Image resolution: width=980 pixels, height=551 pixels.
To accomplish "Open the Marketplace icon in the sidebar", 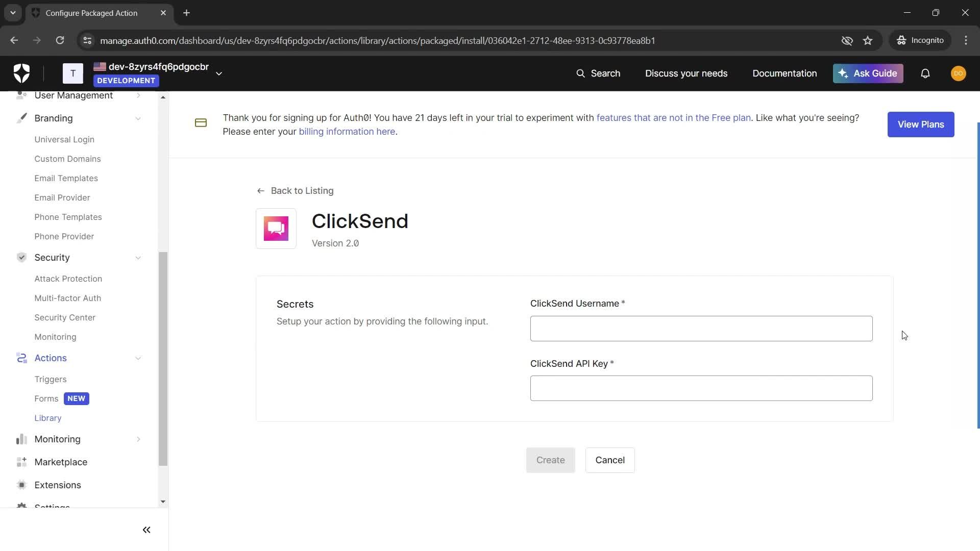I will tap(21, 462).
